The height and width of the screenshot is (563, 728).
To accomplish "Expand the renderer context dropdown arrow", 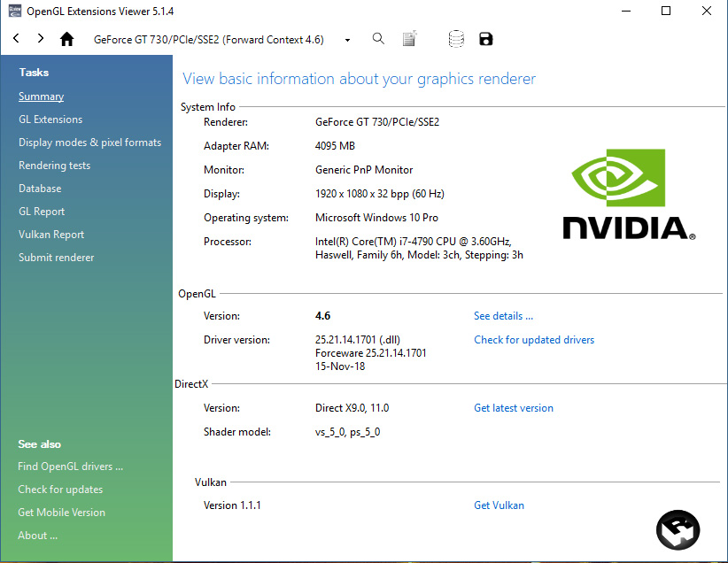I will [347, 40].
